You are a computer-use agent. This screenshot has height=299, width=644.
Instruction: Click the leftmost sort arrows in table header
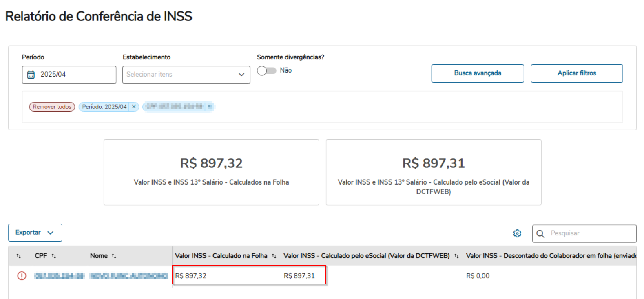(x=18, y=256)
